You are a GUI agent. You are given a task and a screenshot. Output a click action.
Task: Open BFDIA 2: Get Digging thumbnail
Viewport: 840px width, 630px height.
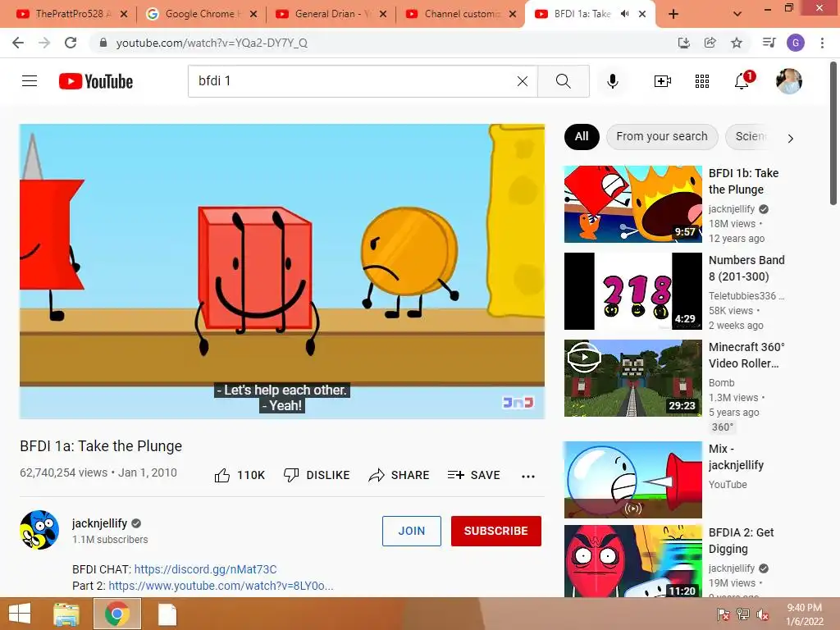pyautogui.click(x=633, y=561)
